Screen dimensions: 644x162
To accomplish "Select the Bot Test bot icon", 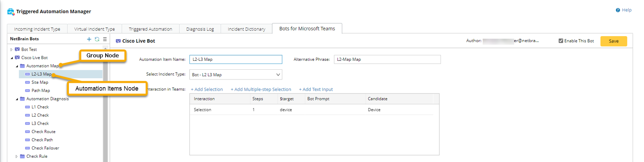I will (x=17, y=49).
